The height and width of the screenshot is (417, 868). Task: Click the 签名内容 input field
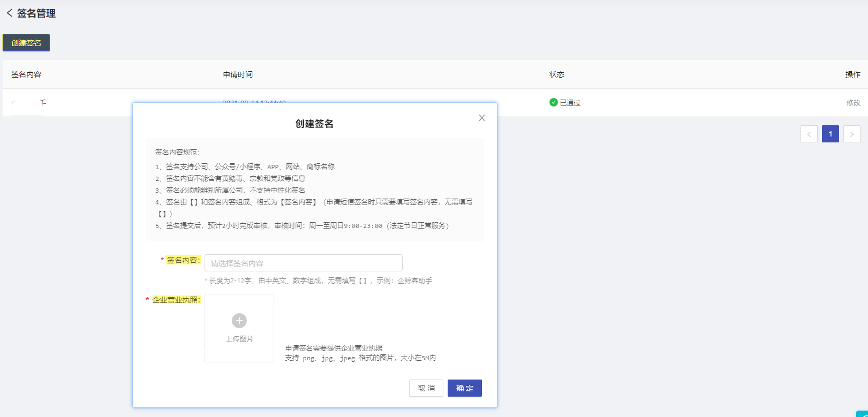pyautogui.click(x=304, y=263)
